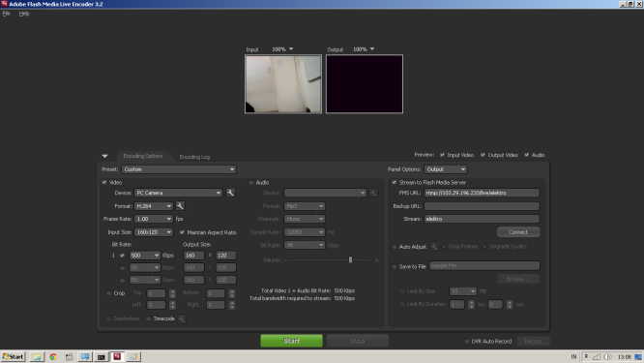Click the green Start button
The image size is (644, 363).
click(292, 341)
